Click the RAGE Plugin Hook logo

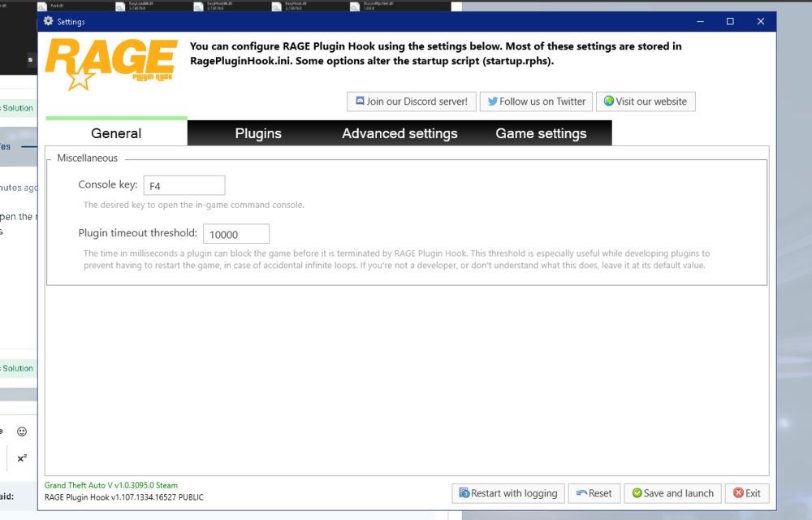pyautogui.click(x=110, y=61)
